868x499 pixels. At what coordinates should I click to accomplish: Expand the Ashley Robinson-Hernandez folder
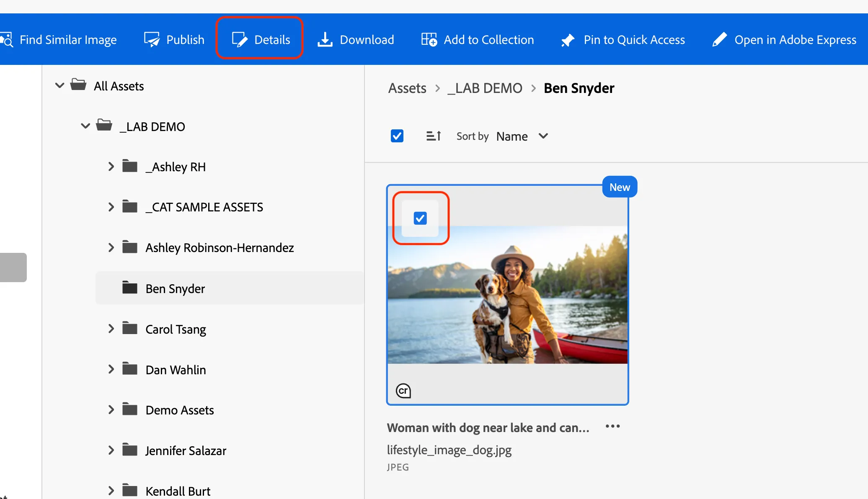(x=111, y=247)
